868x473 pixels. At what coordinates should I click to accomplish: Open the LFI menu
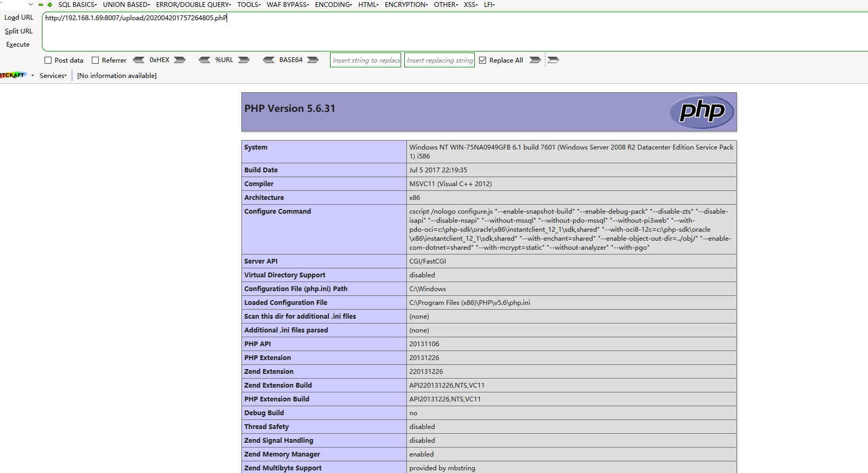pyautogui.click(x=489, y=5)
